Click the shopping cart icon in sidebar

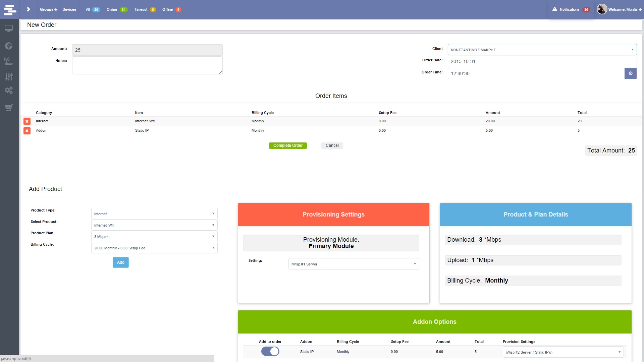[9, 108]
